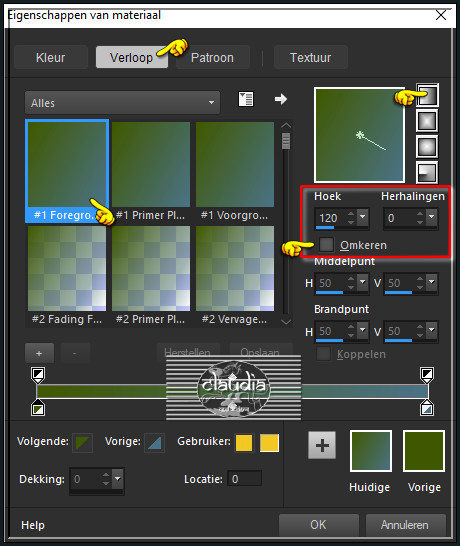Toggle the Koppelen checkbox
This screenshot has width=460, height=546.
323,354
